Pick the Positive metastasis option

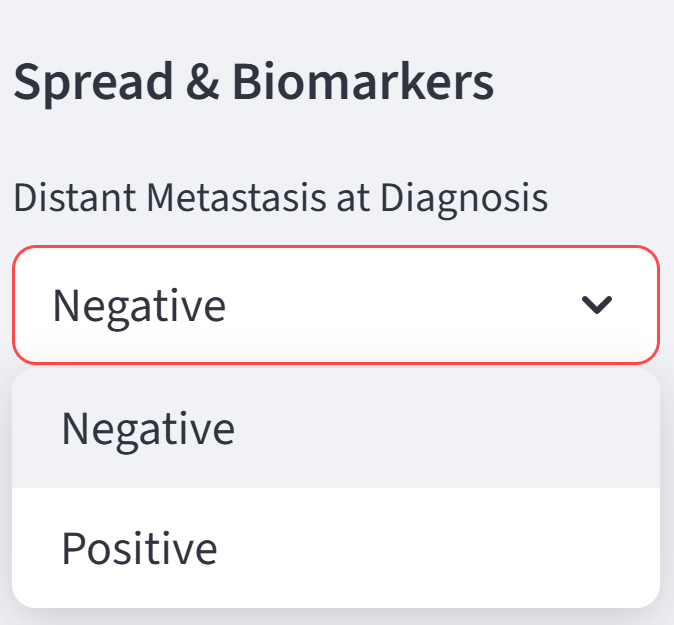[140, 548]
